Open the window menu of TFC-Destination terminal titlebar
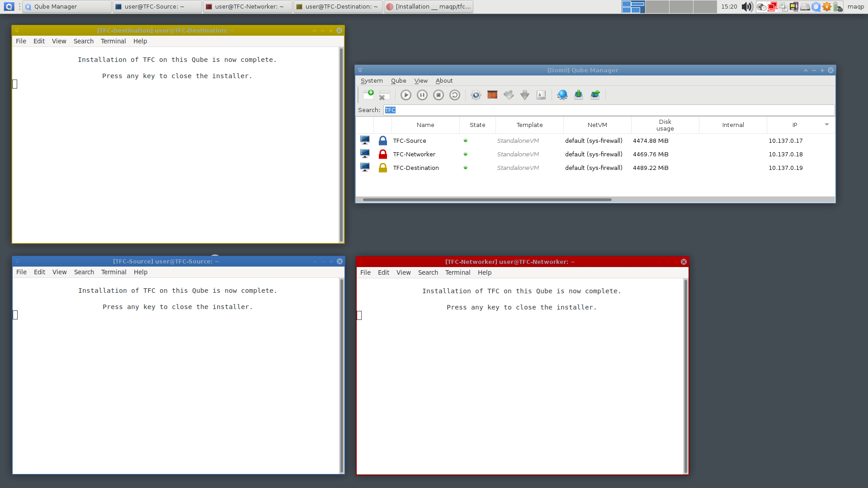This screenshot has width=868, height=488. [17, 31]
